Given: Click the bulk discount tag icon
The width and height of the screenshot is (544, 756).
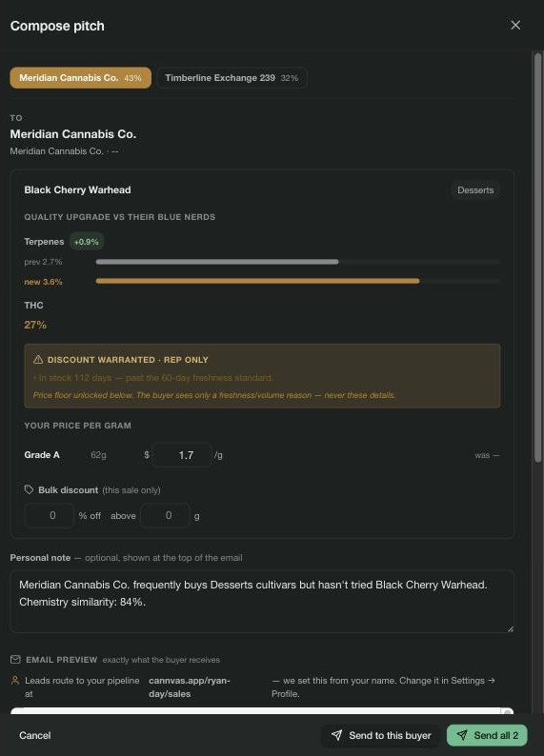Looking at the screenshot, I should pos(29,489).
